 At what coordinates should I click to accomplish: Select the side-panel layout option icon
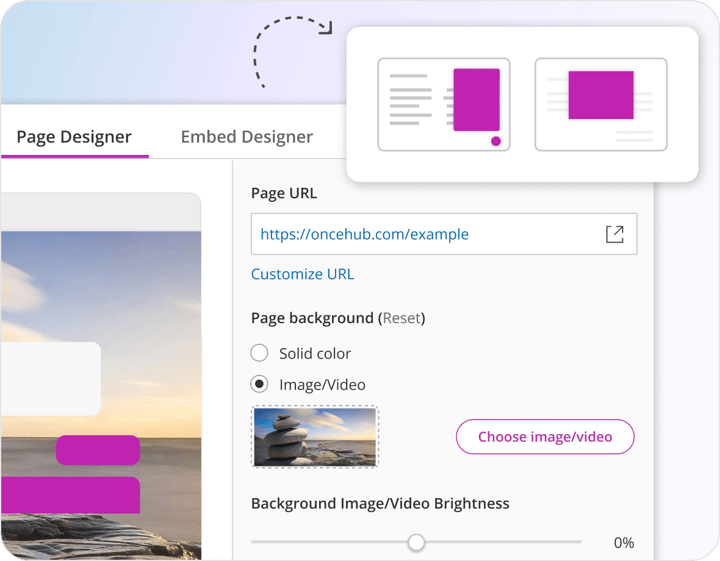click(x=443, y=104)
